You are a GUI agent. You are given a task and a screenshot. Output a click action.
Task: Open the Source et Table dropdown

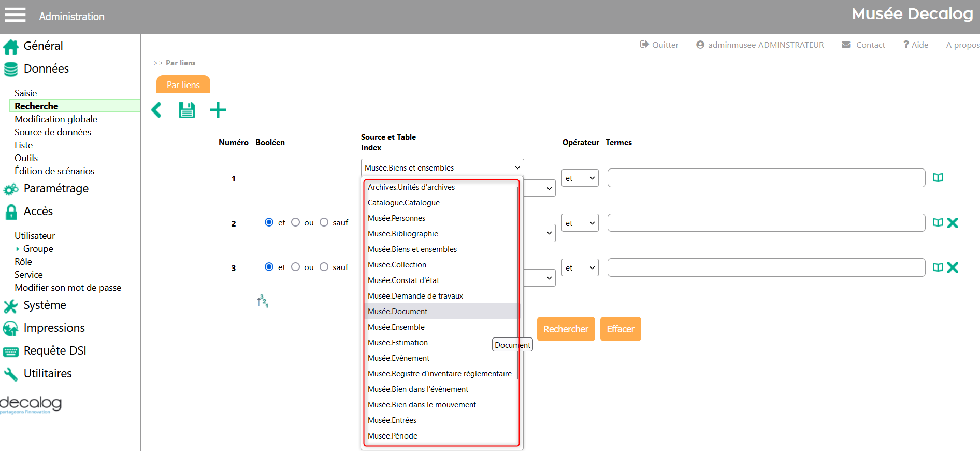point(442,167)
